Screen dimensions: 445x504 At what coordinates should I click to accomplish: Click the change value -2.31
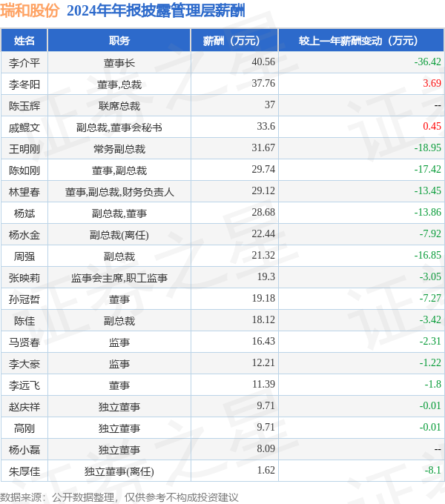[x=430, y=341]
